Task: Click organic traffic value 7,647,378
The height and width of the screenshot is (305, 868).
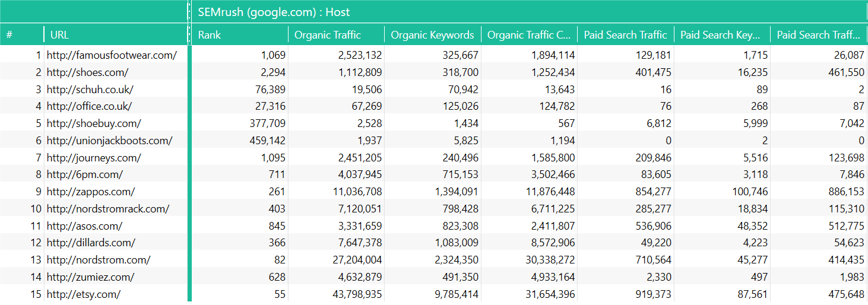Action: click(x=360, y=243)
